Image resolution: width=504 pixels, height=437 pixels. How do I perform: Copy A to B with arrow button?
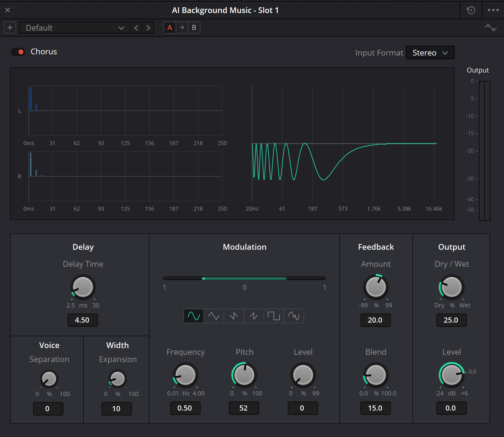tap(182, 28)
